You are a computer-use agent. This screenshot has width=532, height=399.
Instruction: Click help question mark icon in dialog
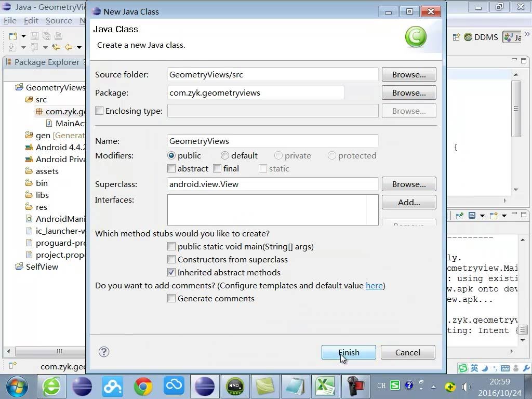[x=104, y=352]
